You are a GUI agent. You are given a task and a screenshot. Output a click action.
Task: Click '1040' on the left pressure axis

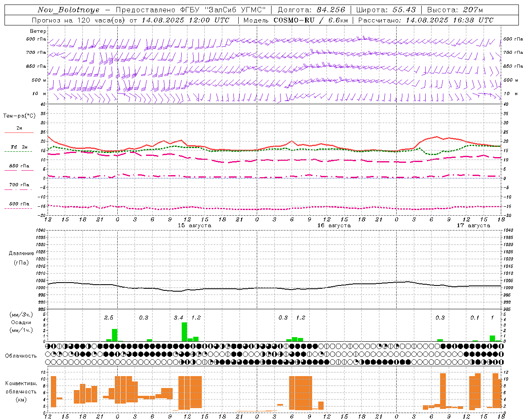[x=40, y=230]
